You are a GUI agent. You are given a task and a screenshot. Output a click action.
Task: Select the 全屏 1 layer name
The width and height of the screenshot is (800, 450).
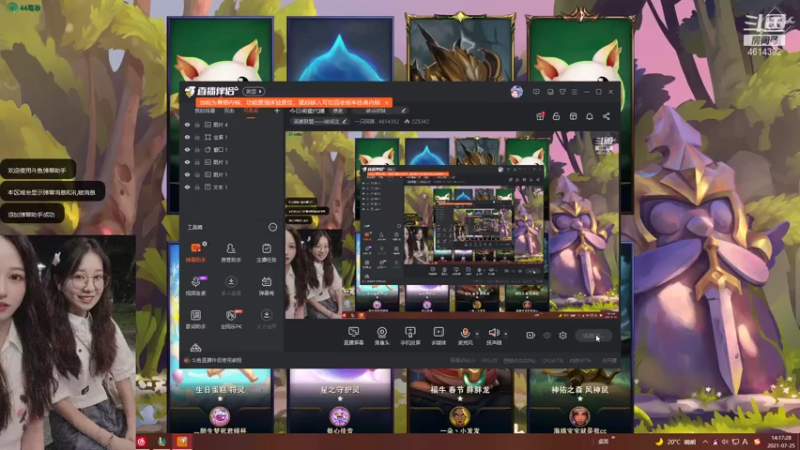point(220,137)
